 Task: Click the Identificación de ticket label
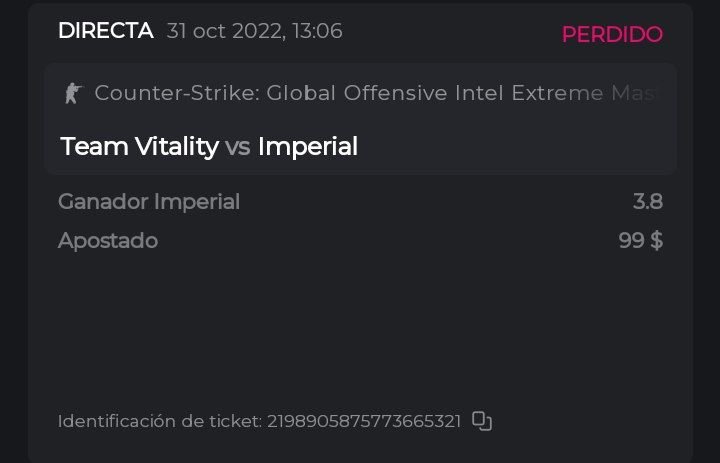pyautogui.click(x=159, y=421)
